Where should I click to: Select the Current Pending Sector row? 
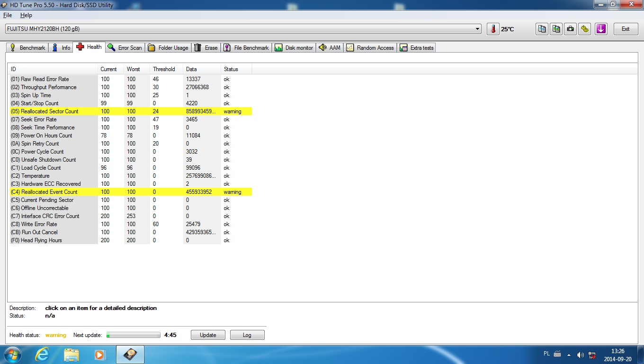tap(130, 200)
